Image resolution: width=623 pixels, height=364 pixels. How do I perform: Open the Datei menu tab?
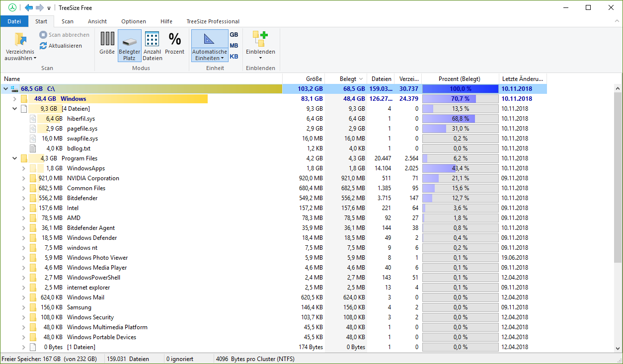click(x=14, y=21)
